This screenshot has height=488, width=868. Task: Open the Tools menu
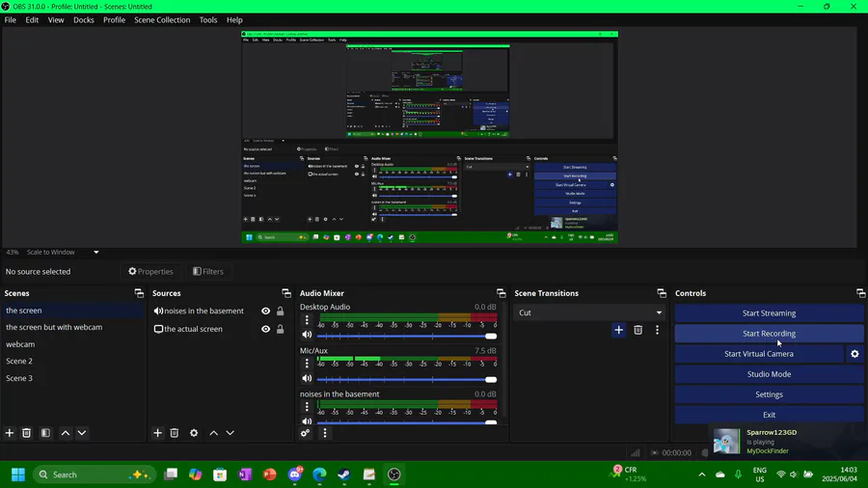[x=208, y=20]
